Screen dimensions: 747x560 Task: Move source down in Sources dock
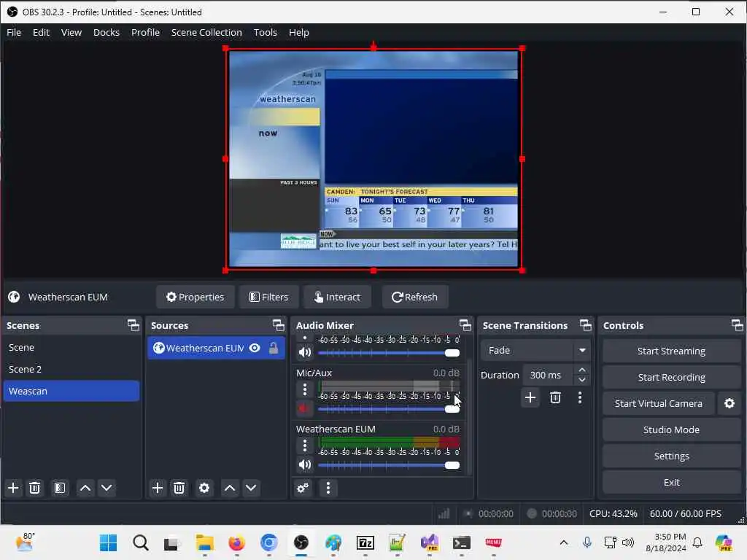tap(251, 488)
